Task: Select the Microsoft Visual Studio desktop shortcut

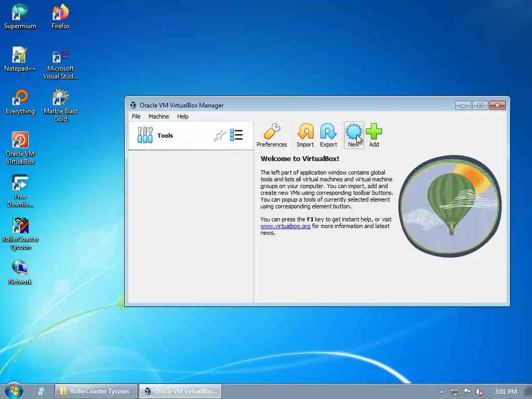Action: [60, 65]
